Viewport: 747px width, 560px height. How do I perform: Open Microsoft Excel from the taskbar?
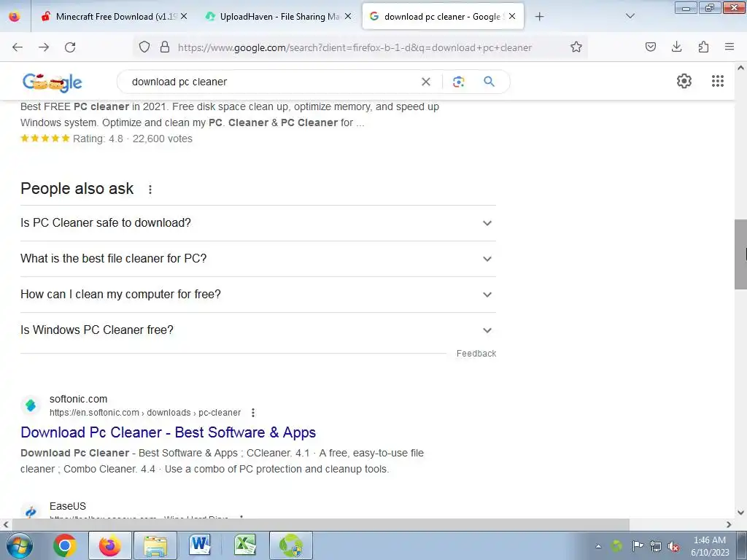(245, 545)
